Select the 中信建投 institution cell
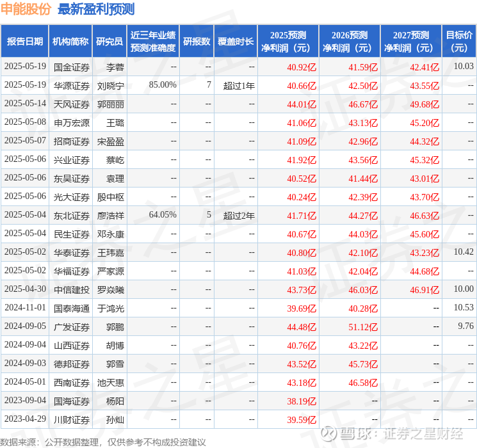The width and height of the screenshot is (477, 448). tap(72, 290)
